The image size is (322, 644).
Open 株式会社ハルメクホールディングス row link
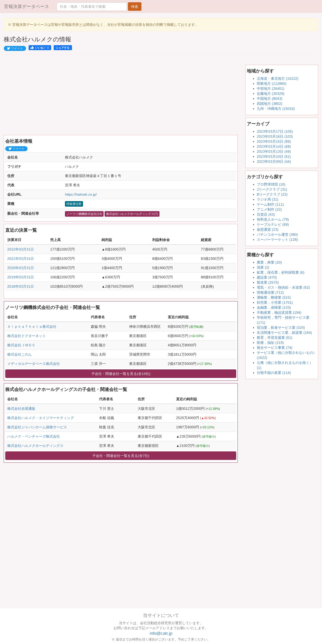pos(35,446)
